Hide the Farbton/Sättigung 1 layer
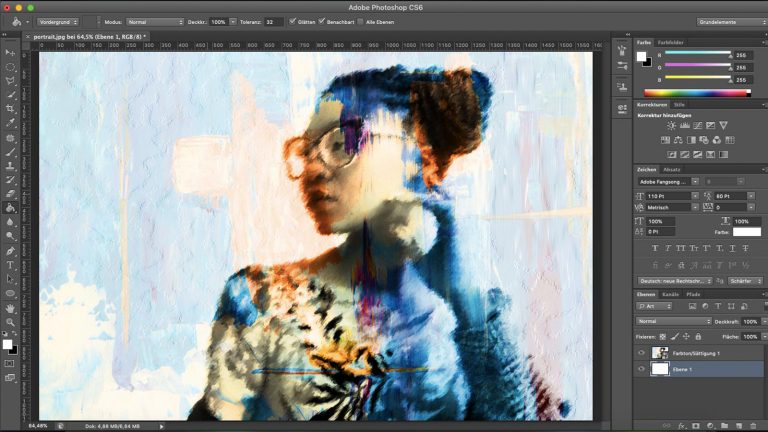The image size is (768, 432). (x=642, y=353)
